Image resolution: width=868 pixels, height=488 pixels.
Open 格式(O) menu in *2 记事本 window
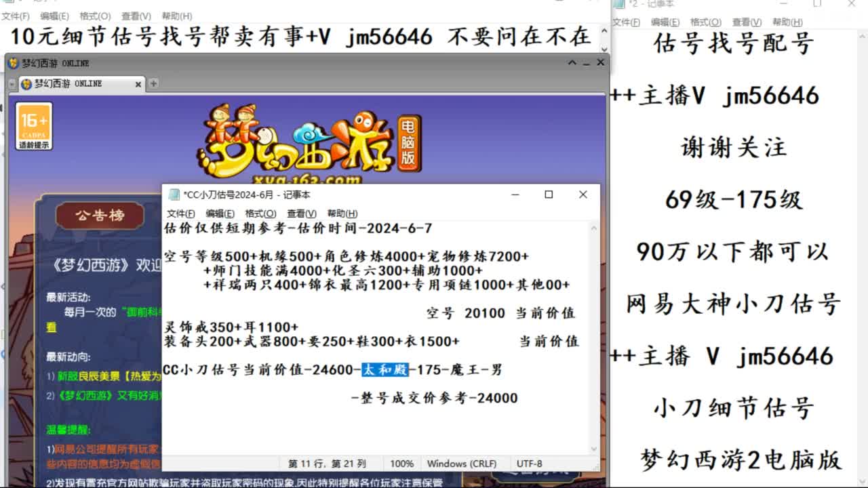point(706,22)
